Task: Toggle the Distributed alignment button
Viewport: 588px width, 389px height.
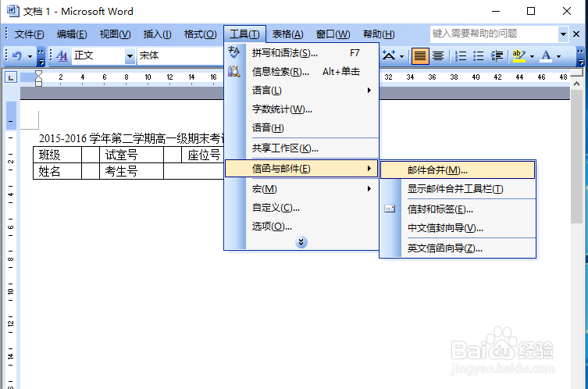Action: click(438, 56)
